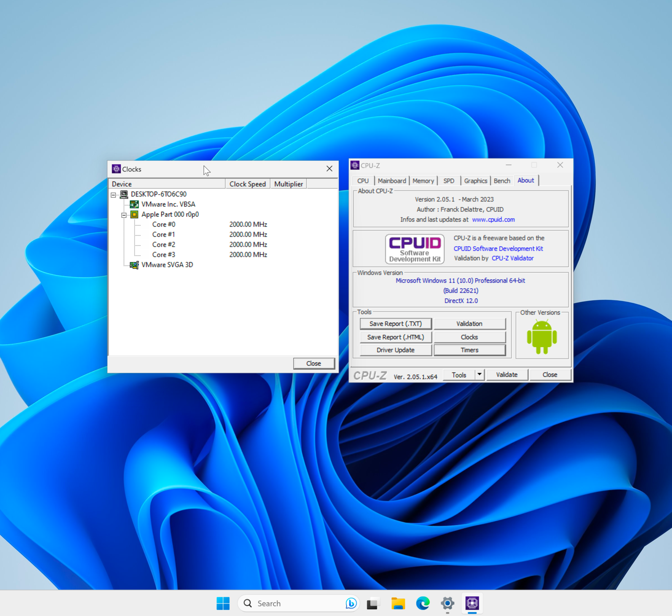Open the Tools dropdown arrow in CPU-Z
672x616 pixels.
479,374
